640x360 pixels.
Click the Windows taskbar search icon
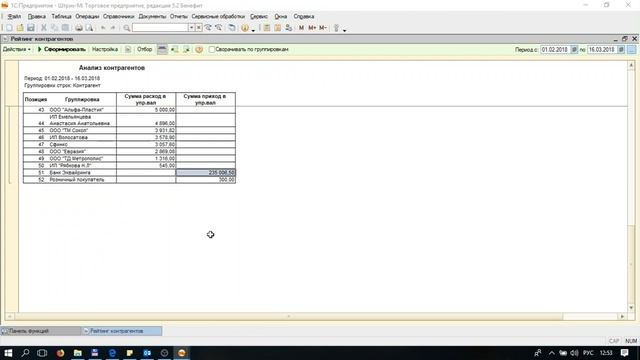pyautogui.click(x=25, y=353)
